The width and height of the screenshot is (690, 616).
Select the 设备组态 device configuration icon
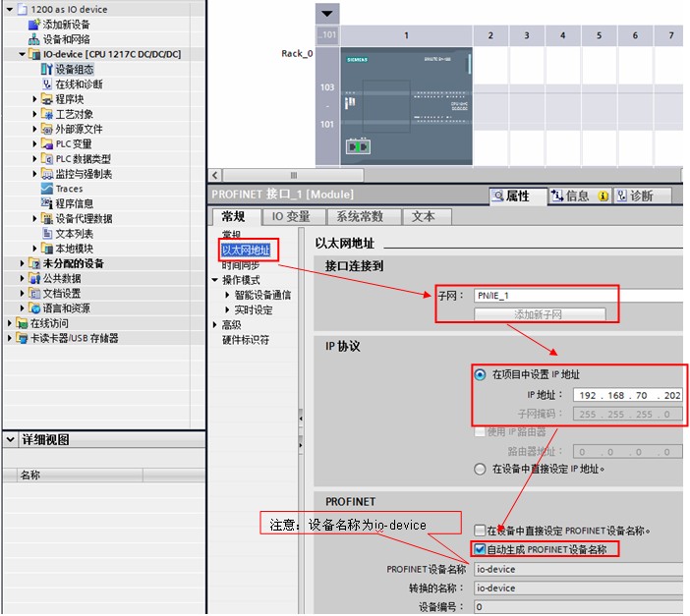pos(46,69)
